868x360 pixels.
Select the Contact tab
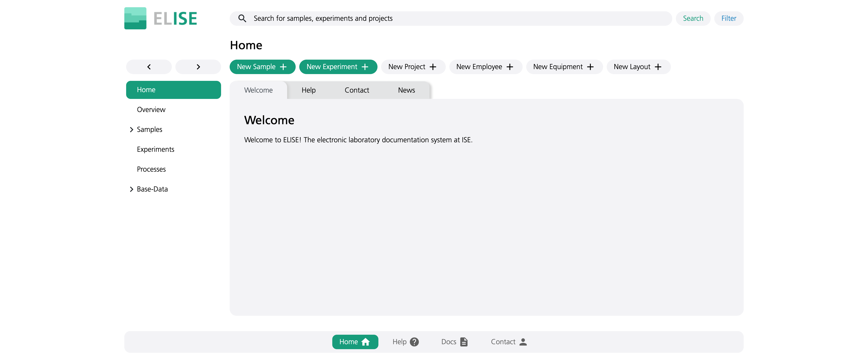click(x=356, y=90)
